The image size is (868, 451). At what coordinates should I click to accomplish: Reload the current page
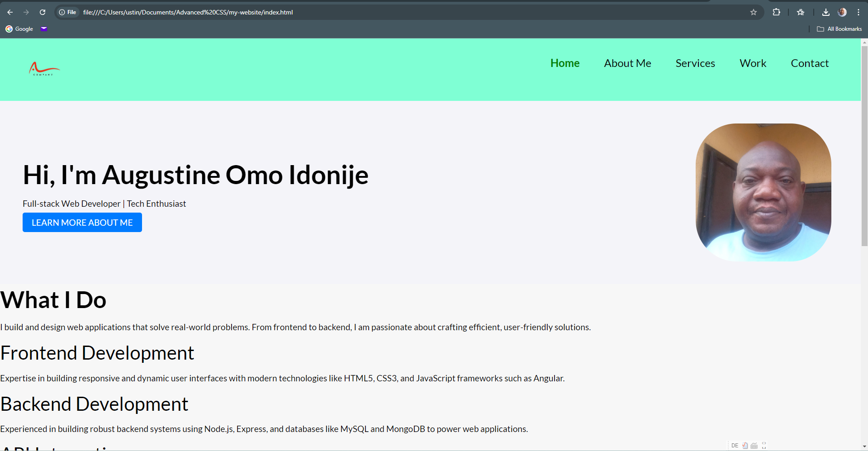(43, 12)
